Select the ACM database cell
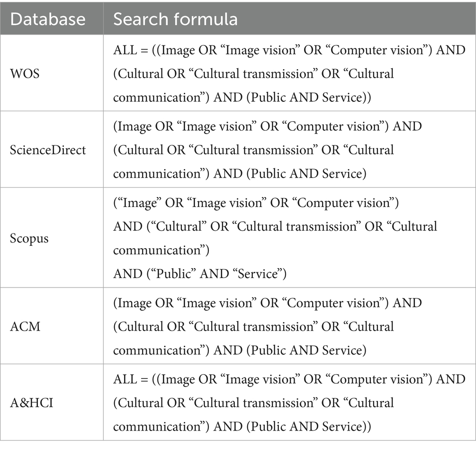The height and width of the screenshot is (449, 476). click(25, 326)
